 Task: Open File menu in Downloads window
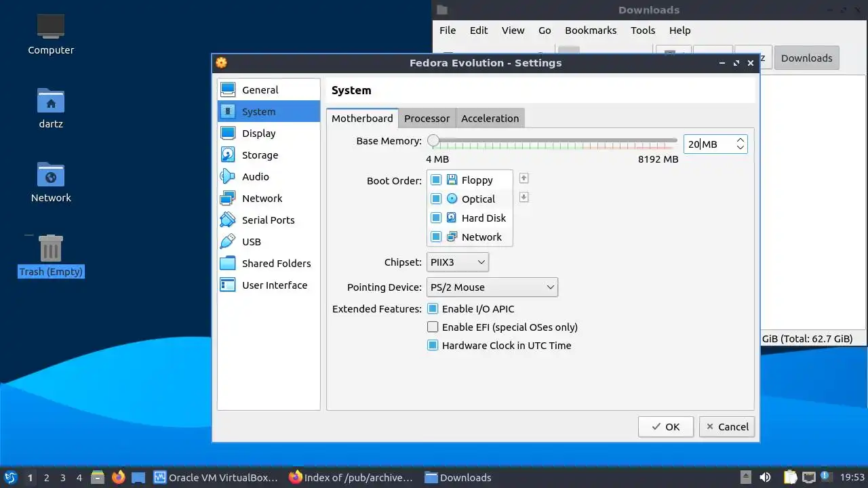pyautogui.click(x=448, y=30)
